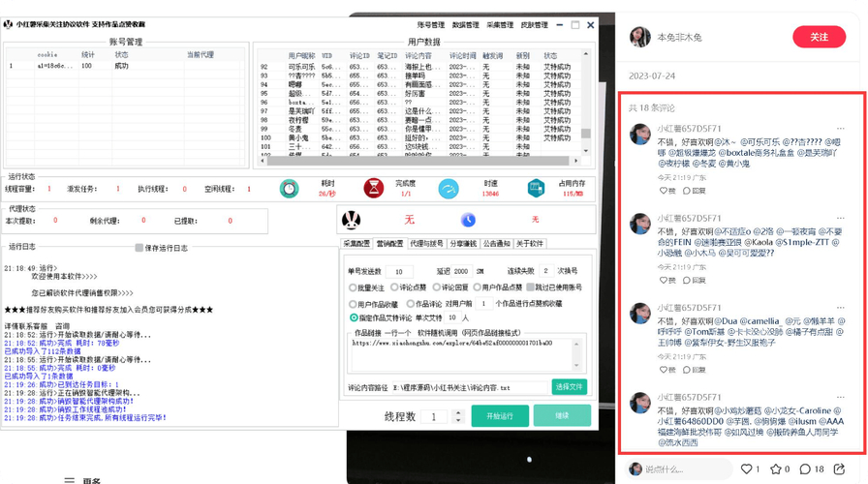Click the 开始运行 button
868x484 pixels.
[500, 416]
